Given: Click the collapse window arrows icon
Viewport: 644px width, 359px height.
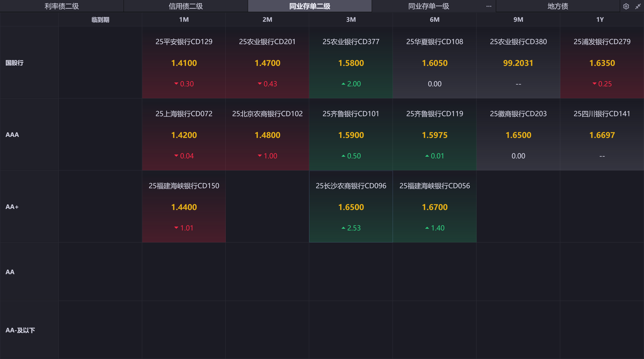Looking at the screenshot, I should [x=638, y=6].
